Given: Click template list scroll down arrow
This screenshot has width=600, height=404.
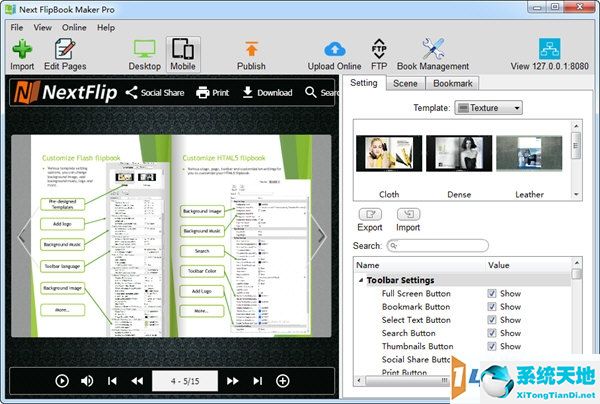Looking at the screenshot, I should (x=576, y=195).
